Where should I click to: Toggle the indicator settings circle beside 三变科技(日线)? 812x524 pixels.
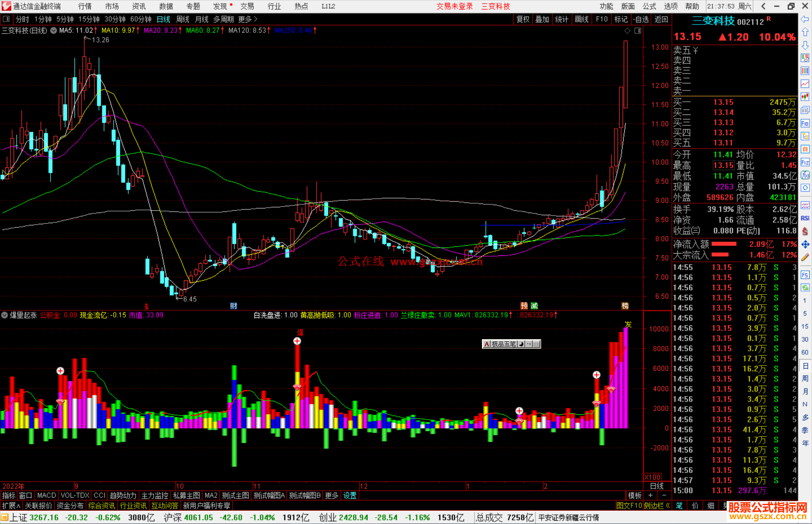53,30
